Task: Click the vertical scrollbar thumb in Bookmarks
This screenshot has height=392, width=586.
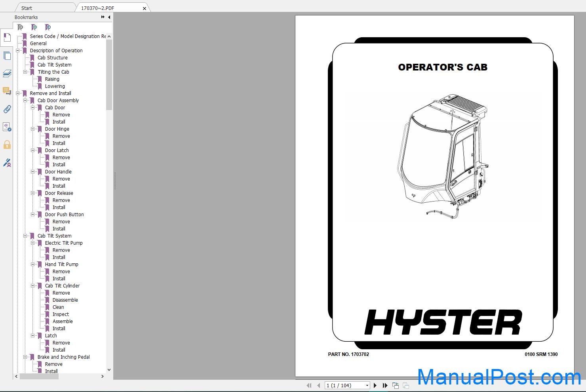Action: click(109, 75)
